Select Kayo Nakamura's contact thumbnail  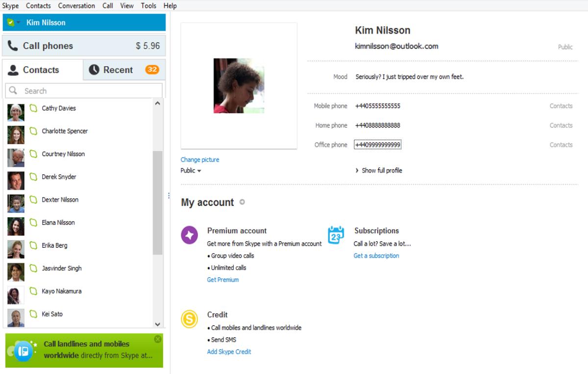click(x=16, y=294)
